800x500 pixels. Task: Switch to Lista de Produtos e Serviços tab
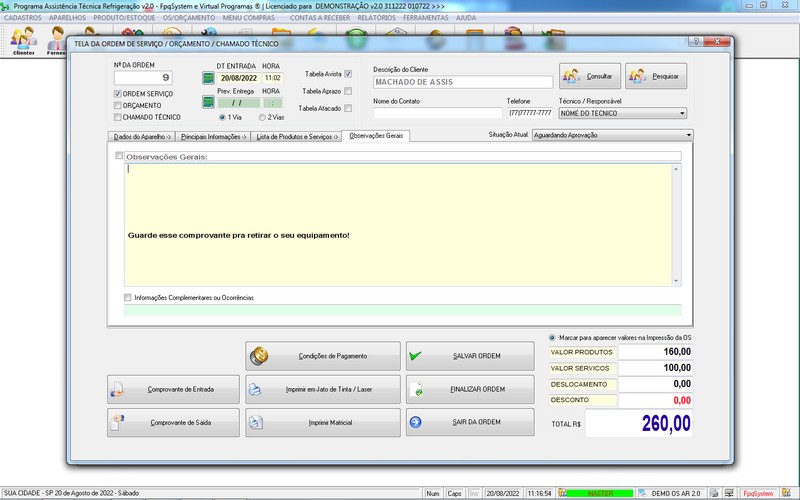point(295,135)
